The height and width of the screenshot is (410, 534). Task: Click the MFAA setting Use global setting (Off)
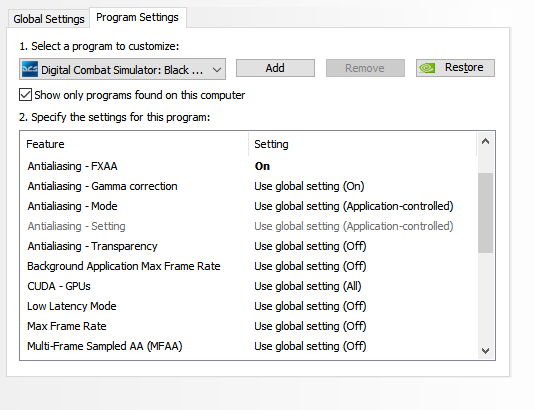310,346
